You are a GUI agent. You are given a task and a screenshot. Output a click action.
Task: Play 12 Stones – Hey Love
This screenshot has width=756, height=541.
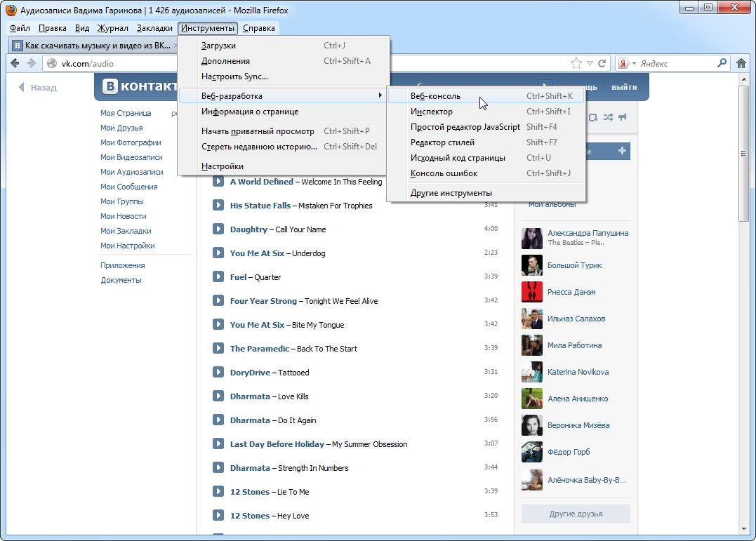(x=218, y=516)
